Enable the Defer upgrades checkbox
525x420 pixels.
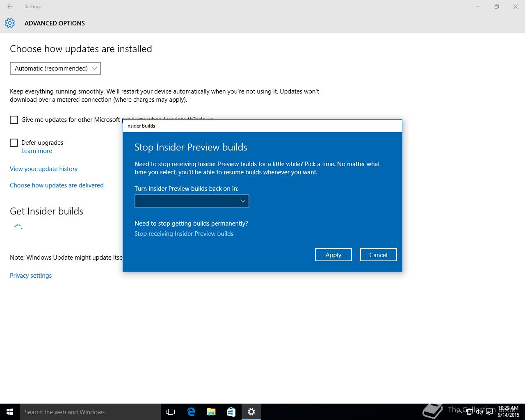pos(14,143)
